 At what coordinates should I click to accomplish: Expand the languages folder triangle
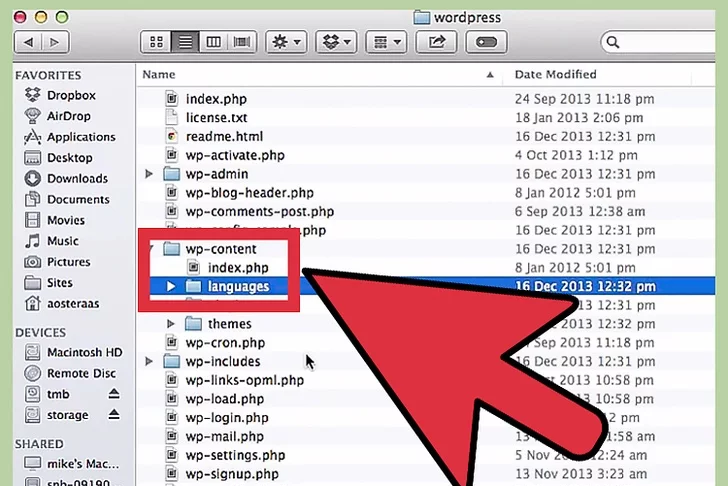point(171,287)
